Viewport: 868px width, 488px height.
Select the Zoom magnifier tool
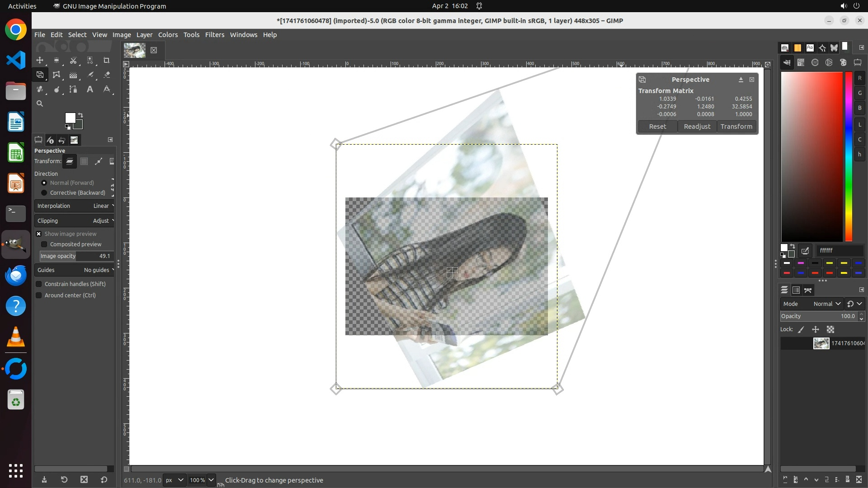point(40,103)
